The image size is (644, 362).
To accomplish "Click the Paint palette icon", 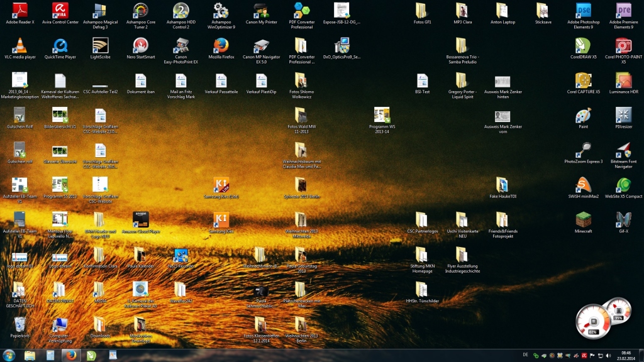I will (x=583, y=115).
